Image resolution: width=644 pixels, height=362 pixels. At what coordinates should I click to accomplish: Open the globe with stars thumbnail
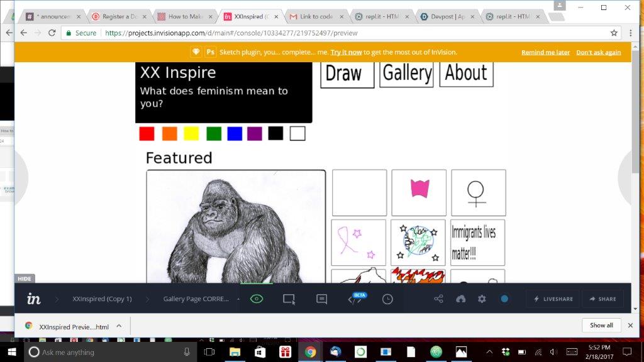418,243
